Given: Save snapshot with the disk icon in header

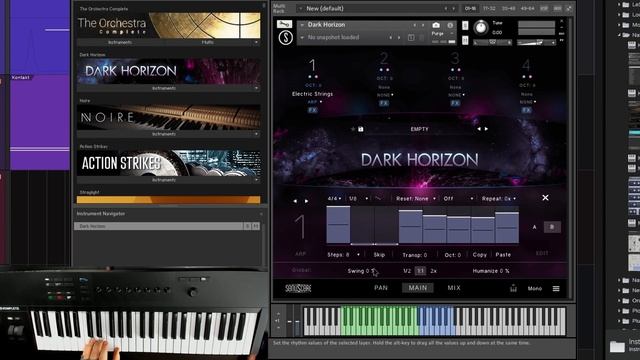Looking at the screenshot, I should click(x=411, y=38).
